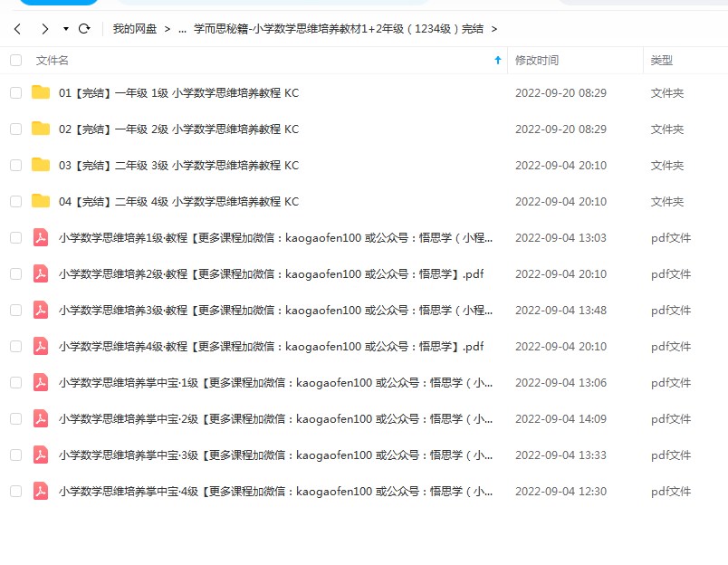Click PDF icon of 掌中宝·2级

tap(41, 418)
